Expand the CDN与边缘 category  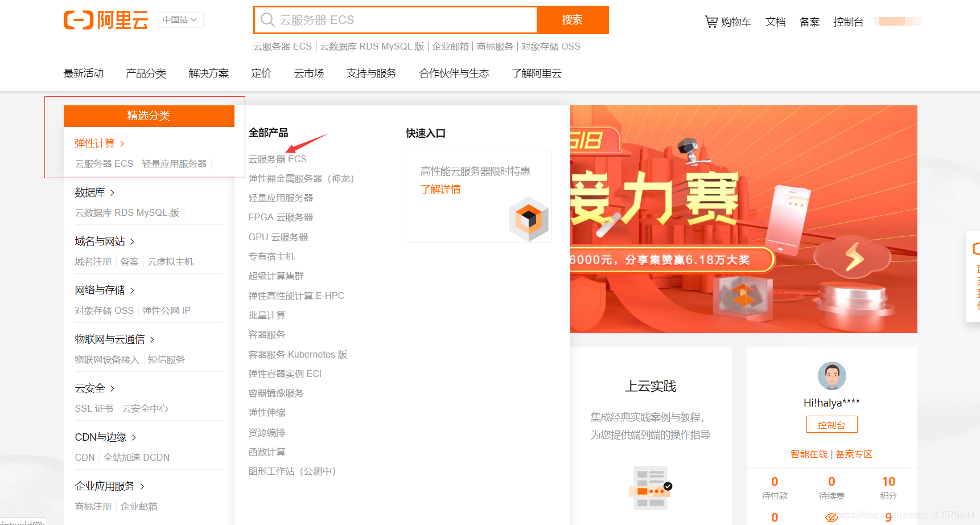point(106,437)
